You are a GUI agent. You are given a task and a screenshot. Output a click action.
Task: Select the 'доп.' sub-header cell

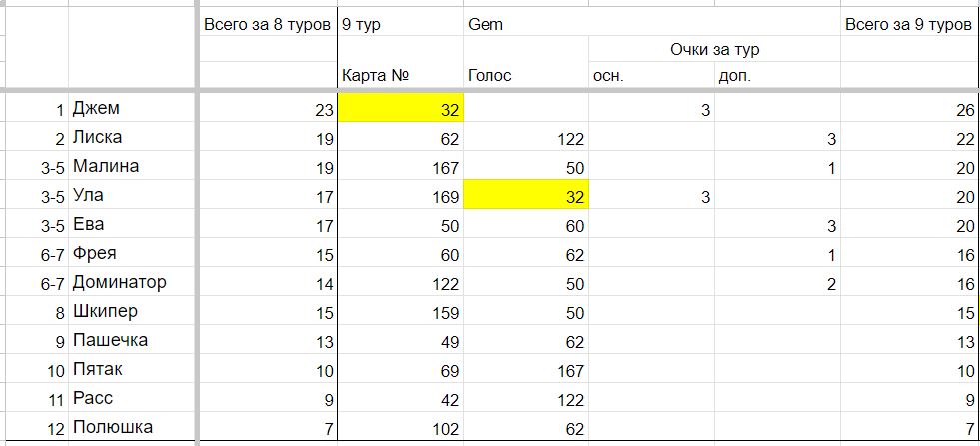777,76
